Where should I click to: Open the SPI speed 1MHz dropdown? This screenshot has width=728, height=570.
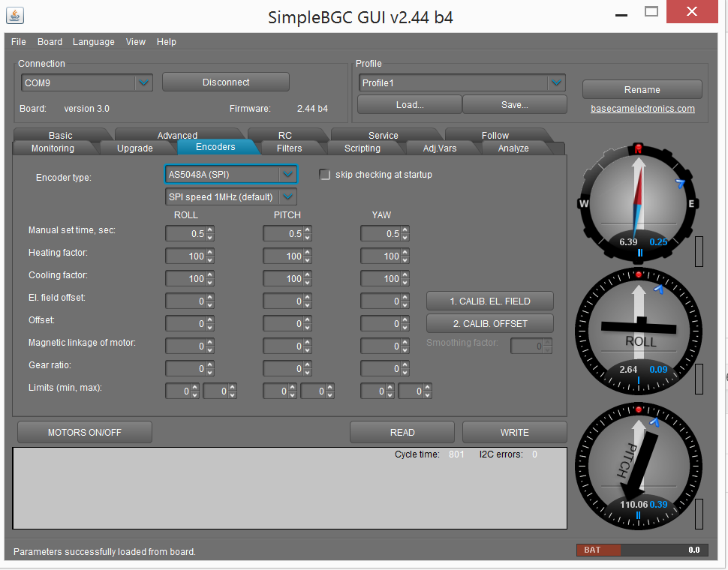(x=288, y=196)
